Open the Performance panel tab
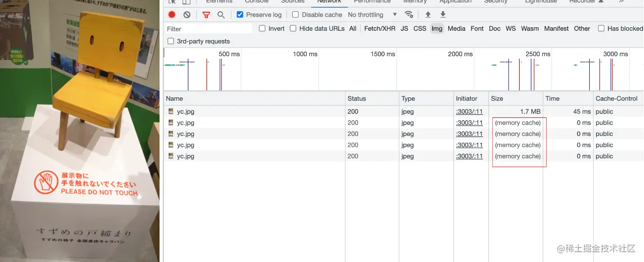Screen dimensions: 644x262 pos(372,2)
